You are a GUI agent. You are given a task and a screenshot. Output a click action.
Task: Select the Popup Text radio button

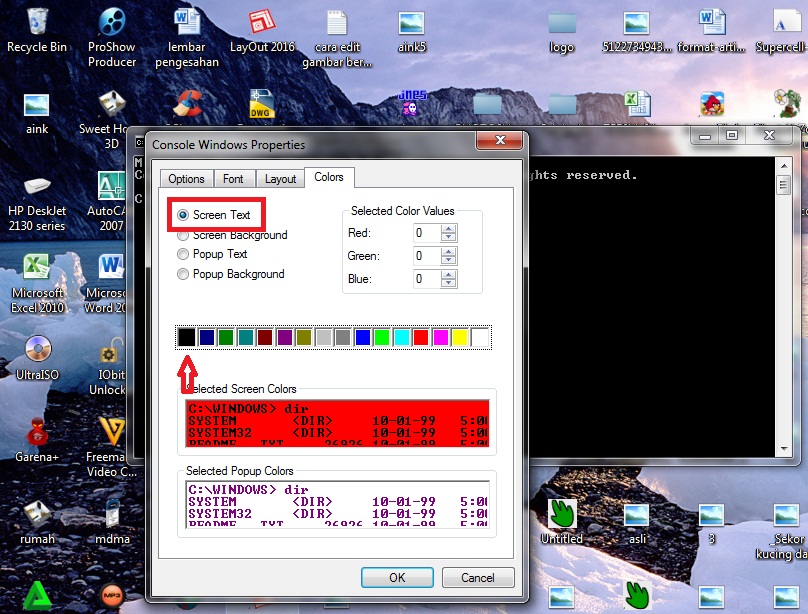[x=183, y=254]
